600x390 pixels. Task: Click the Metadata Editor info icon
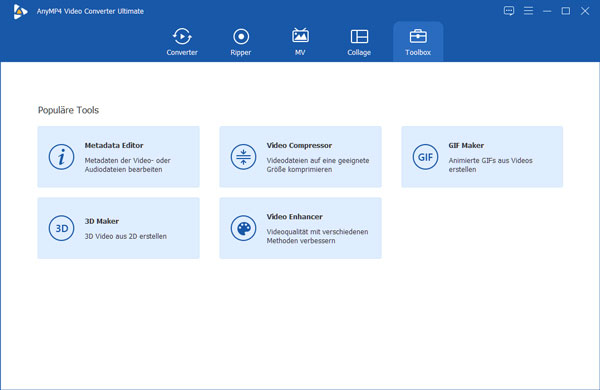tap(61, 157)
